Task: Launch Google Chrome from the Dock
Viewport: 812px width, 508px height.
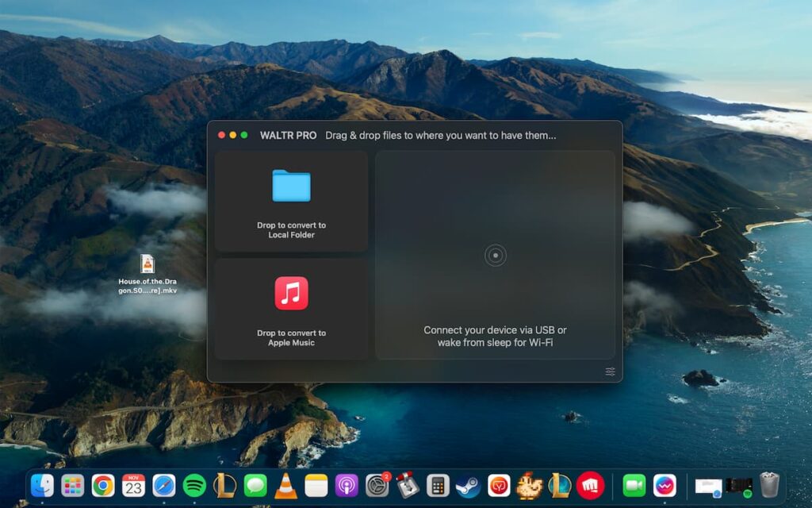Action: coord(103,488)
